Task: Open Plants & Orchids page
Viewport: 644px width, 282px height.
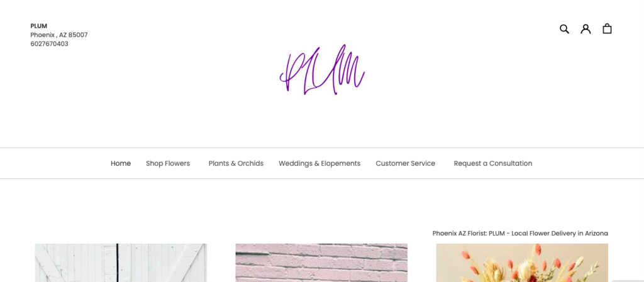Action: pyautogui.click(x=236, y=163)
